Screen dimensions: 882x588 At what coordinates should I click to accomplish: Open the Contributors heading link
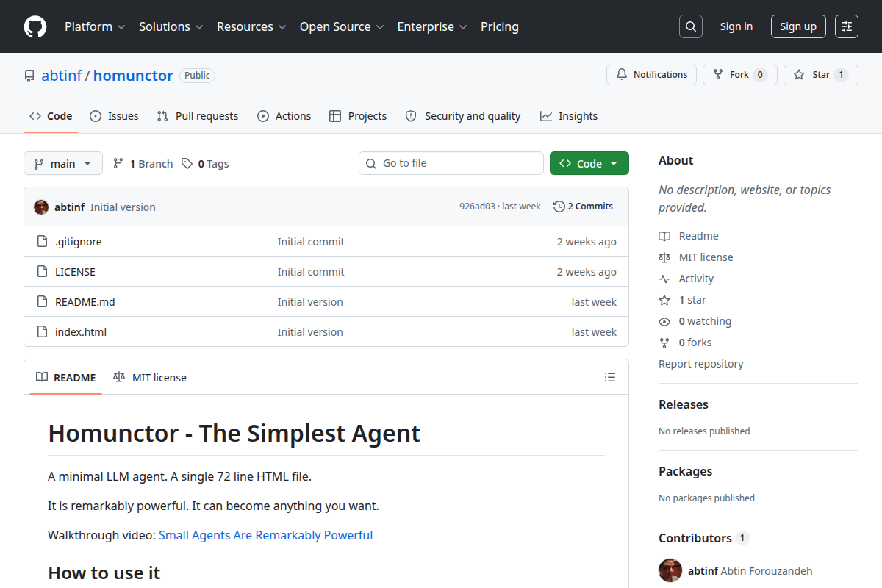[x=704, y=538]
